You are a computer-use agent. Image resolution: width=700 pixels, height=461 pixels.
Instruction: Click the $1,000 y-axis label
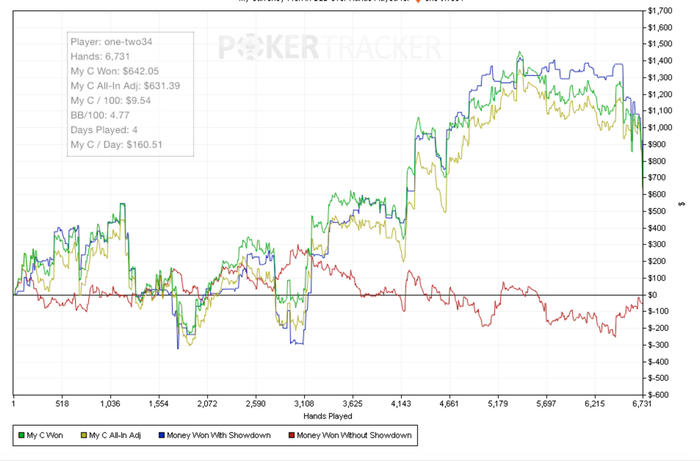(660, 128)
